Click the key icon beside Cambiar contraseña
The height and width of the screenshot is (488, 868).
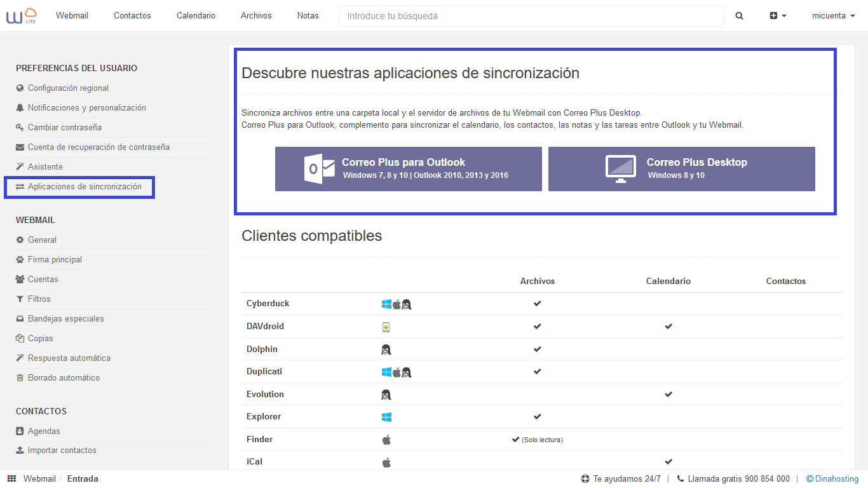pos(20,128)
